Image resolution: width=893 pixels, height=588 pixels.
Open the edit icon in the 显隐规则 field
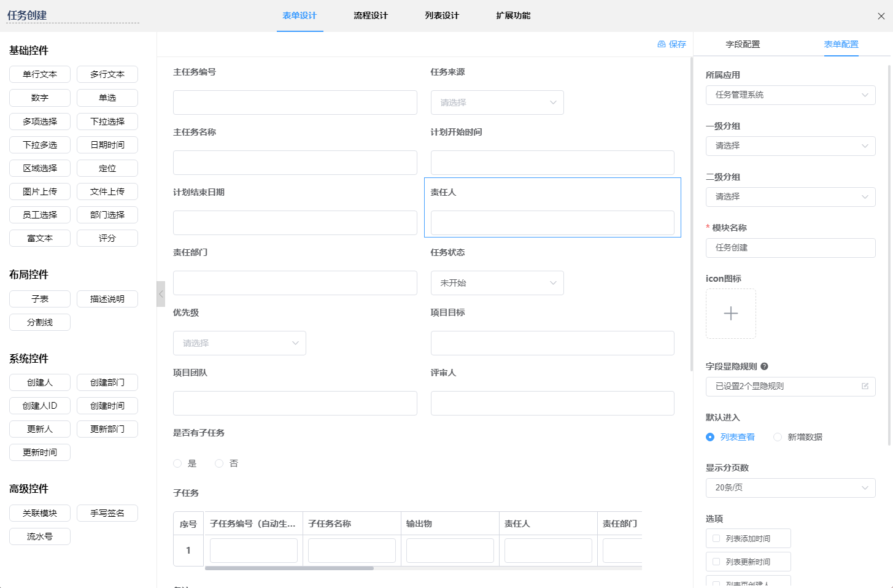(865, 386)
